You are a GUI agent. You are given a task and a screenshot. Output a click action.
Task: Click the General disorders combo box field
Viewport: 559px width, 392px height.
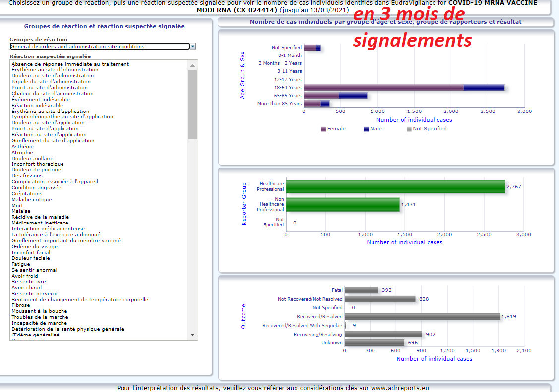pos(99,46)
